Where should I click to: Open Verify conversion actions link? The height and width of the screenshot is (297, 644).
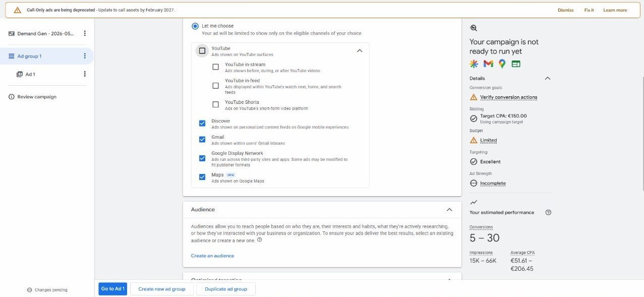click(508, 97)
